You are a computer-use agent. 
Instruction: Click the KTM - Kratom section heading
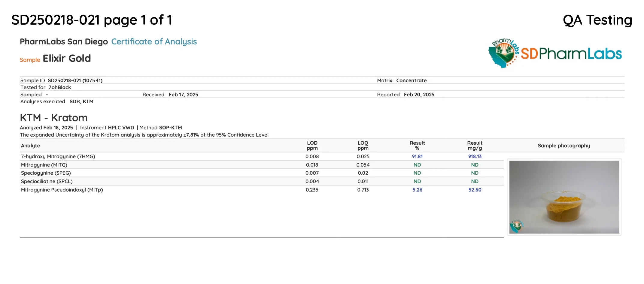click(54, 118)
